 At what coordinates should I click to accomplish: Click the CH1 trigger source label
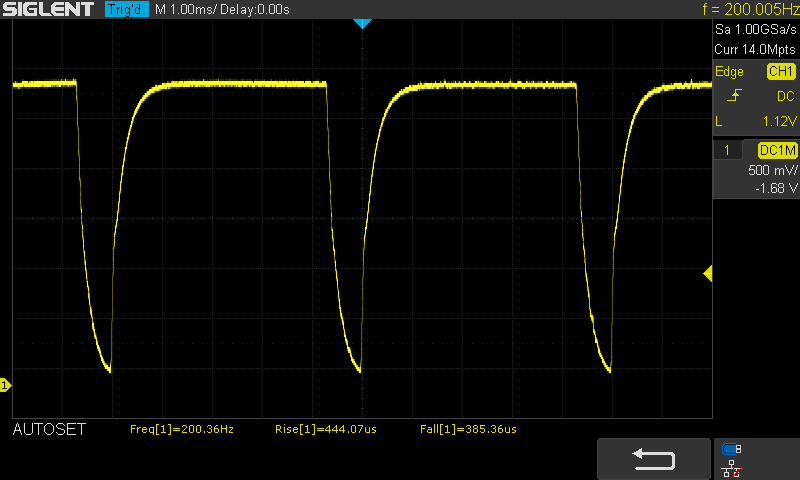pos(781,71)
